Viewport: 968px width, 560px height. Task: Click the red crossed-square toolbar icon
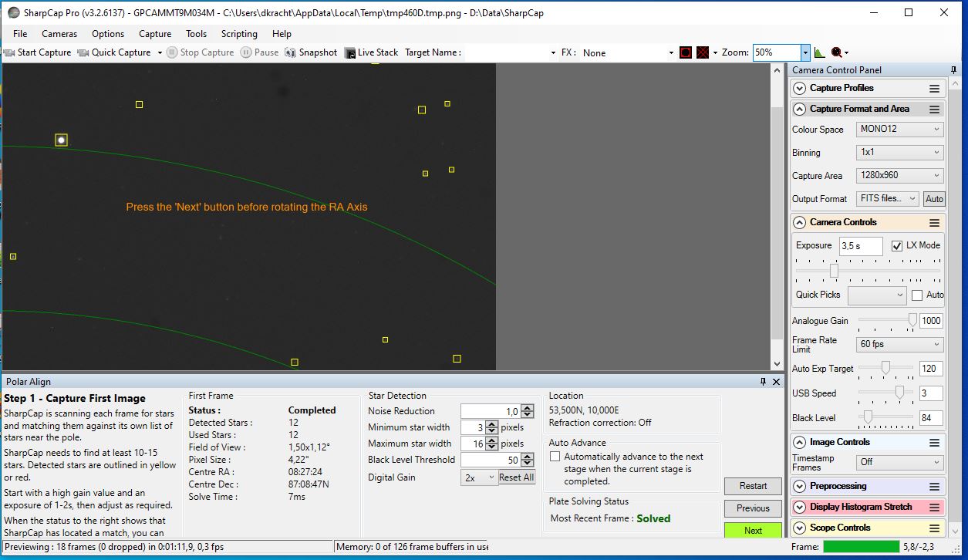(703, 52)
